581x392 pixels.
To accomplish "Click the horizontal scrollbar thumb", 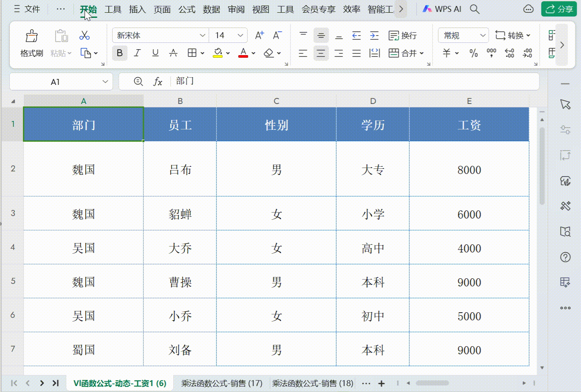I will [x=433, y=383].
